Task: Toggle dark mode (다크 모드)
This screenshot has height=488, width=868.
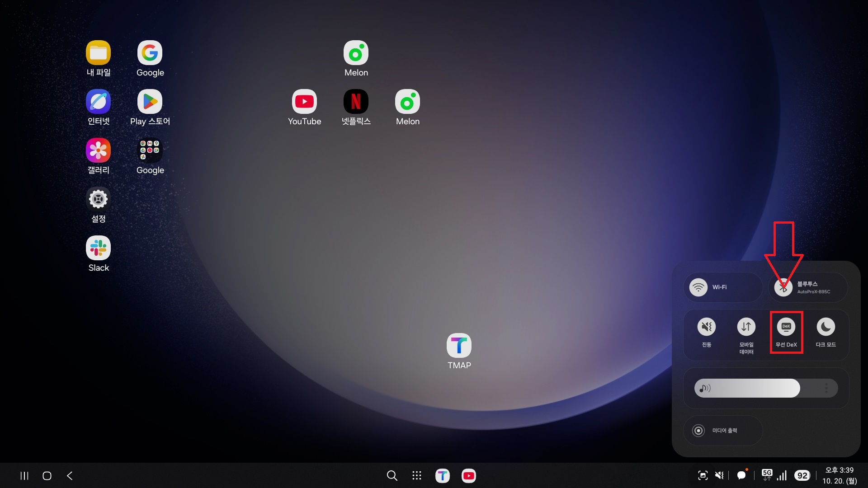Action: point(826,327)
